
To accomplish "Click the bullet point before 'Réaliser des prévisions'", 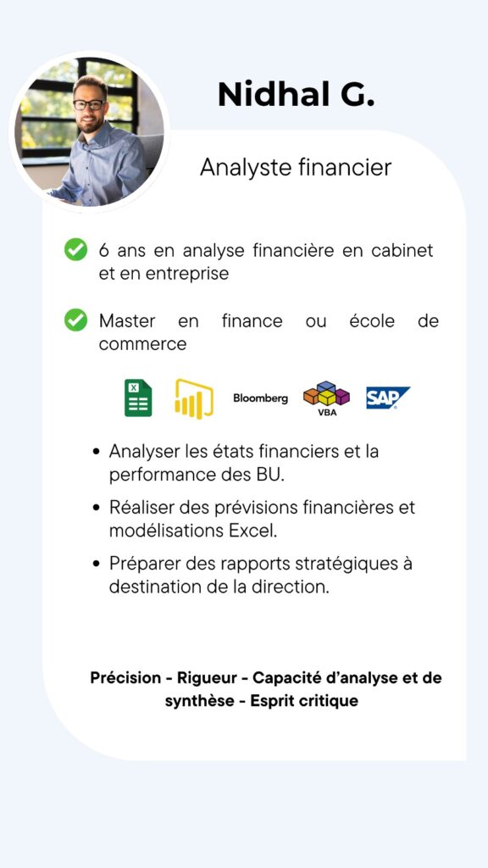I will coord(97,508).
